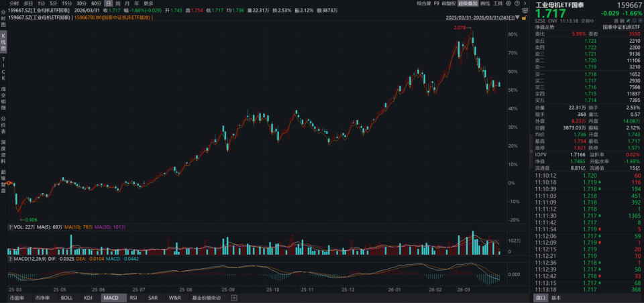Click the blue plus add-to-watchlist icon
The width and height of the screenshot is (644, 303).
click(641, 21)
